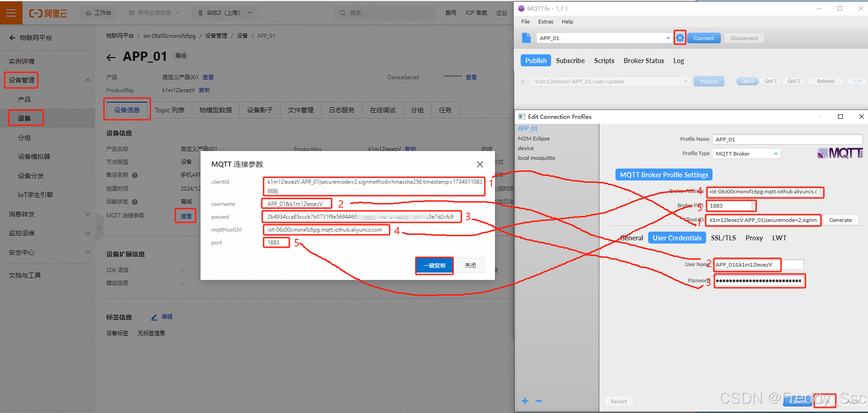Viewport: 868px width, 413px height.
Task: Click the Broker Address input field
Action: point(764,192)
